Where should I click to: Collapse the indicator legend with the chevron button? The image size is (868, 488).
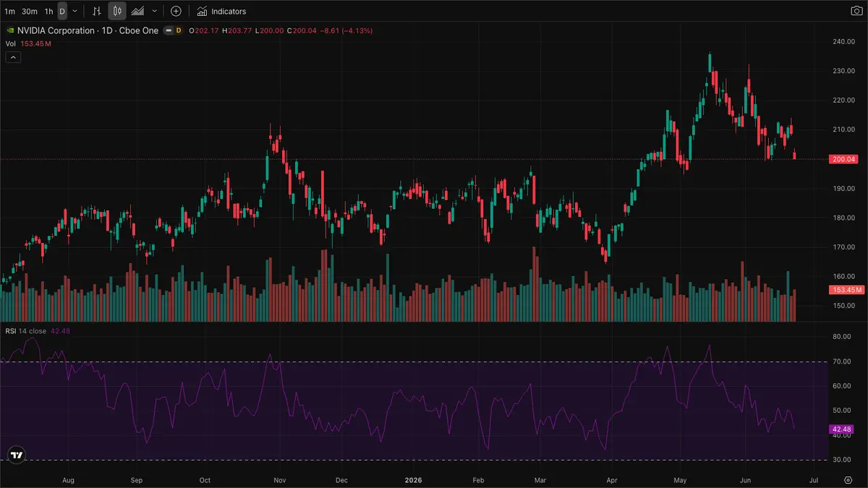click(x=12, y=58)
